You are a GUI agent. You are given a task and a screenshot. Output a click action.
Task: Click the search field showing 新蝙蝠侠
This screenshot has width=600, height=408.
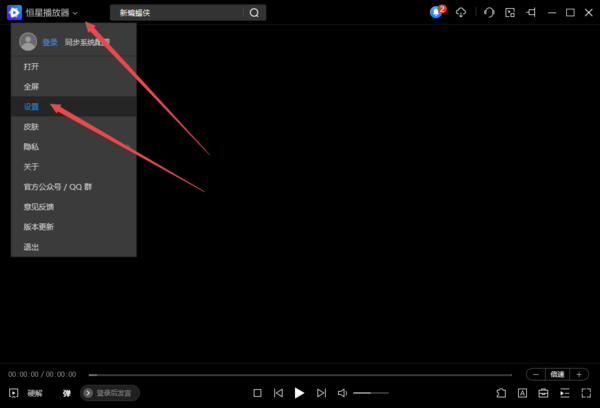tap(177, 13)
